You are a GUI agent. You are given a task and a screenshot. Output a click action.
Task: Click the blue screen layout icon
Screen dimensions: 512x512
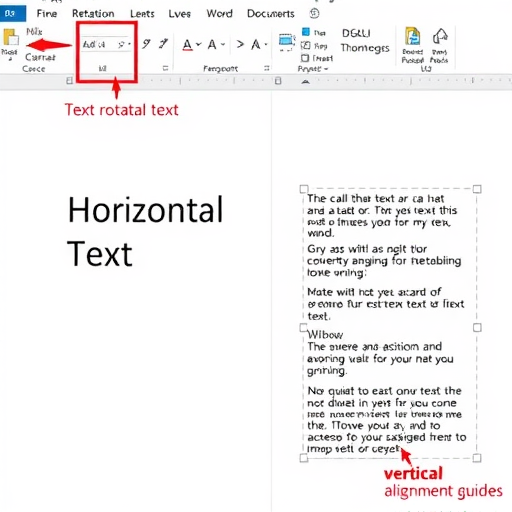(x=287, y=42)
